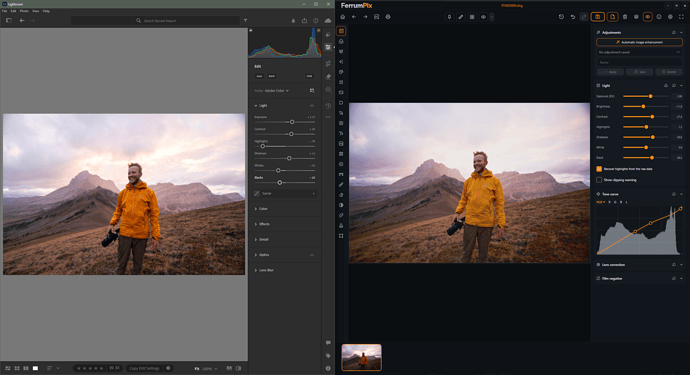
Task: Click the print icon in FerrumPix toolbar
Action: coord(388,17)
